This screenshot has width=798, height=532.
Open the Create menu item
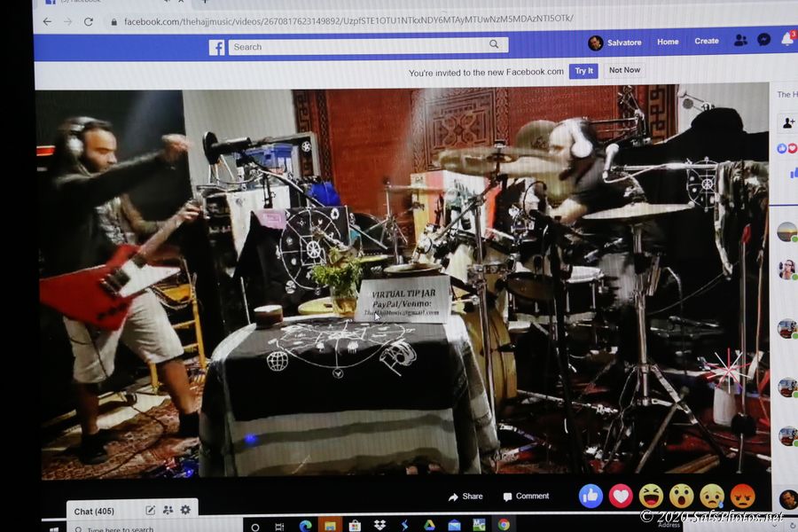(x=707, y=41)
